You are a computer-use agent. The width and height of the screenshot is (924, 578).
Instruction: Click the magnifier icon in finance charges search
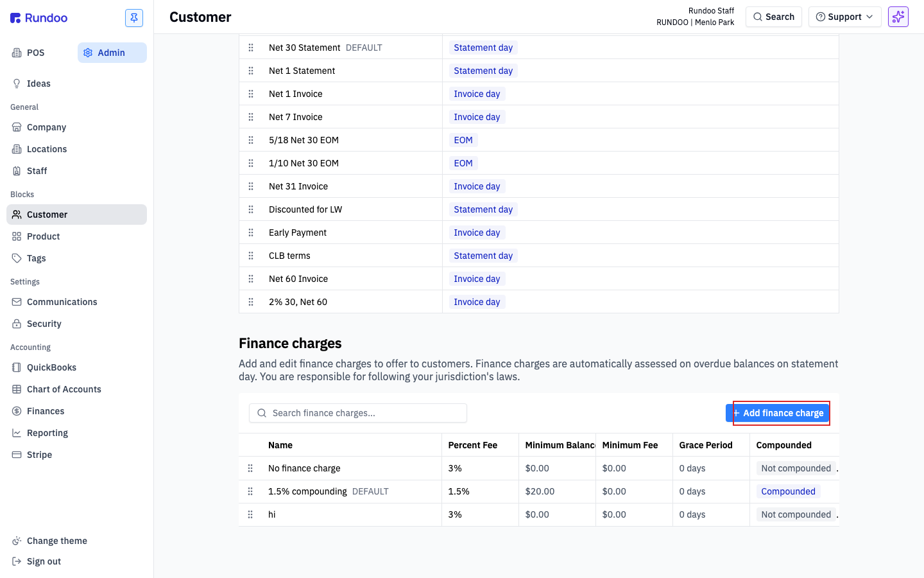[x=262, y=413]
